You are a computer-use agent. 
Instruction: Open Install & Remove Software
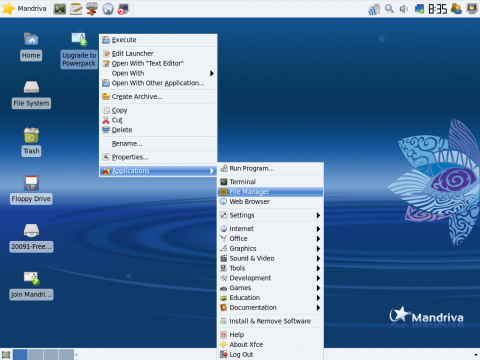[270, 321]
